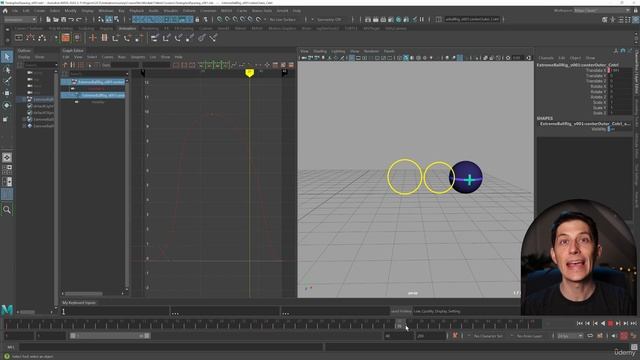Toggle Select by object type mode
The image size is (640, 360).
[x=109, y=19]
